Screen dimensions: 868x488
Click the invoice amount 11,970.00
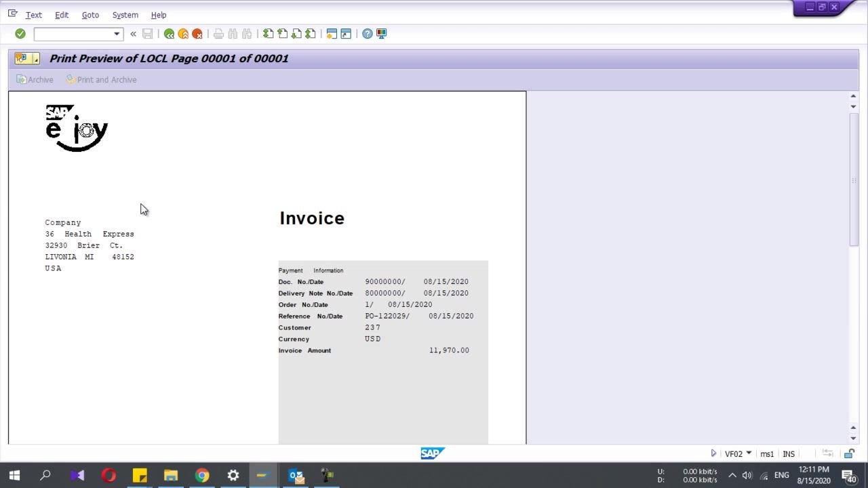coord(449,350)
